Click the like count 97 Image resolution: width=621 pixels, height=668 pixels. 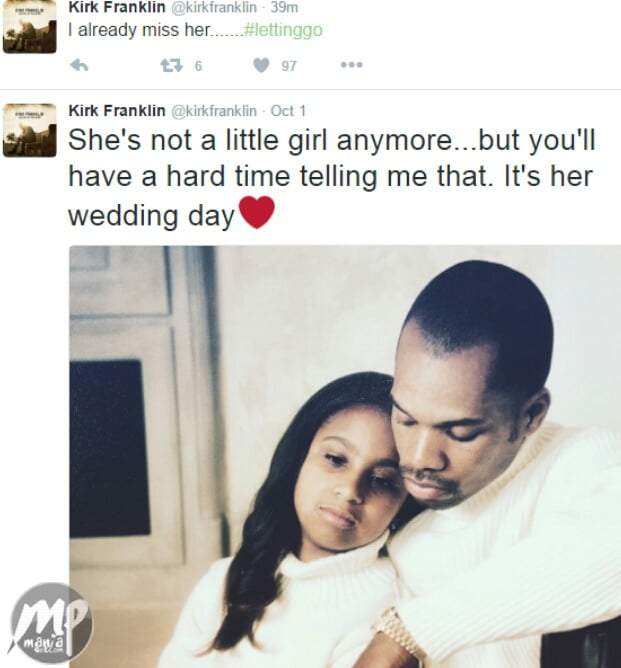(x=289, y=66)
